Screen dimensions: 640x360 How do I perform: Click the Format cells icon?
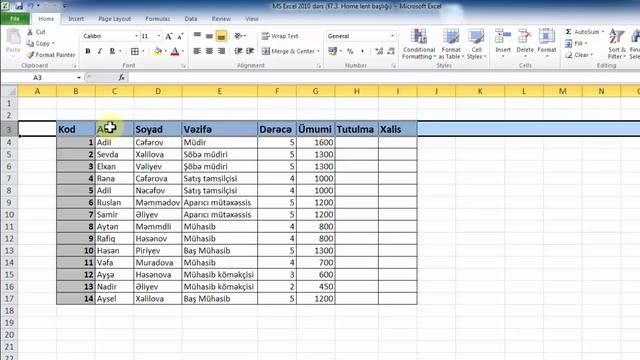point(547,37)
